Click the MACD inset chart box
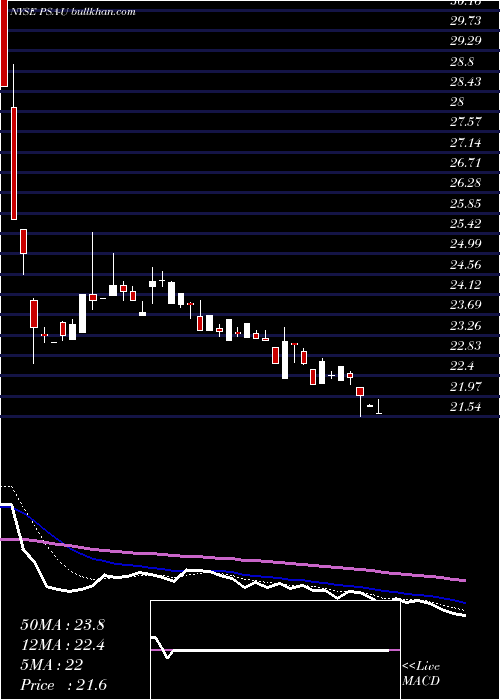Image resolution: width=500 pixels, height=700 pixels. [275, 650]
